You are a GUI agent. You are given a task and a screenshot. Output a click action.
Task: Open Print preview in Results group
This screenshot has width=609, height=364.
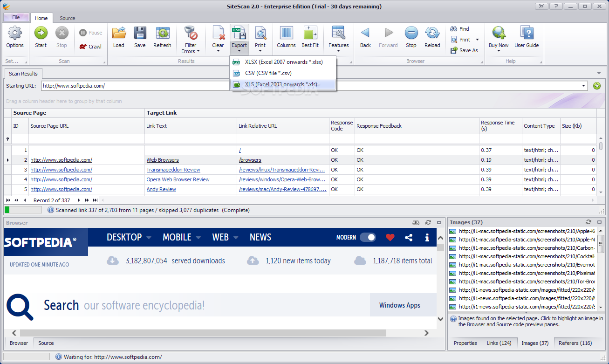point(260,34)
